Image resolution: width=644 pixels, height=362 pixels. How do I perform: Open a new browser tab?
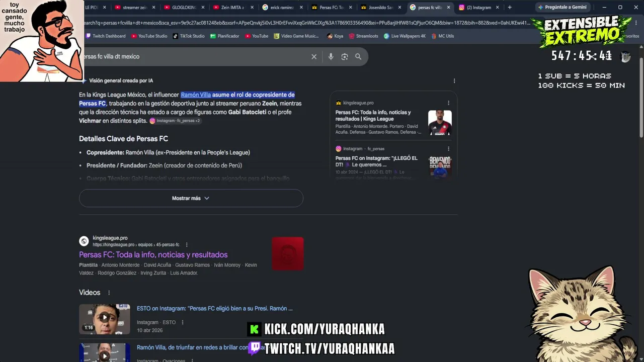pyautogui.click(x=510, y=8)
